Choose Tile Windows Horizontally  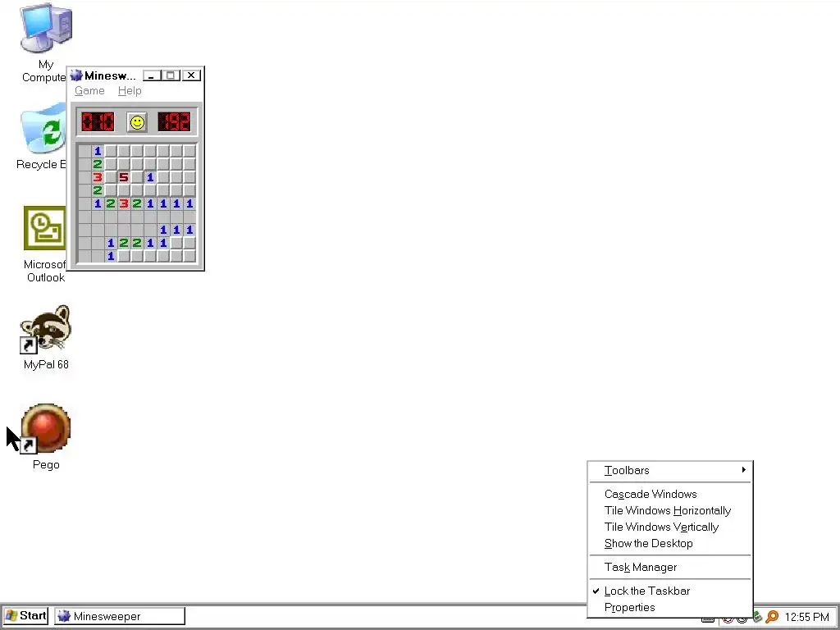click(x=670, y=510)
